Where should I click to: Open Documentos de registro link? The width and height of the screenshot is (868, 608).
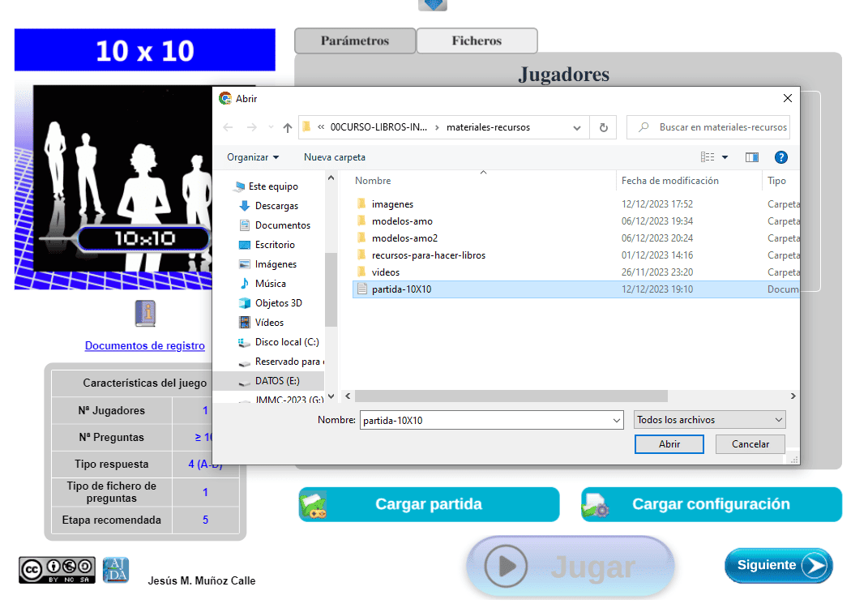[x=145, y=346]
